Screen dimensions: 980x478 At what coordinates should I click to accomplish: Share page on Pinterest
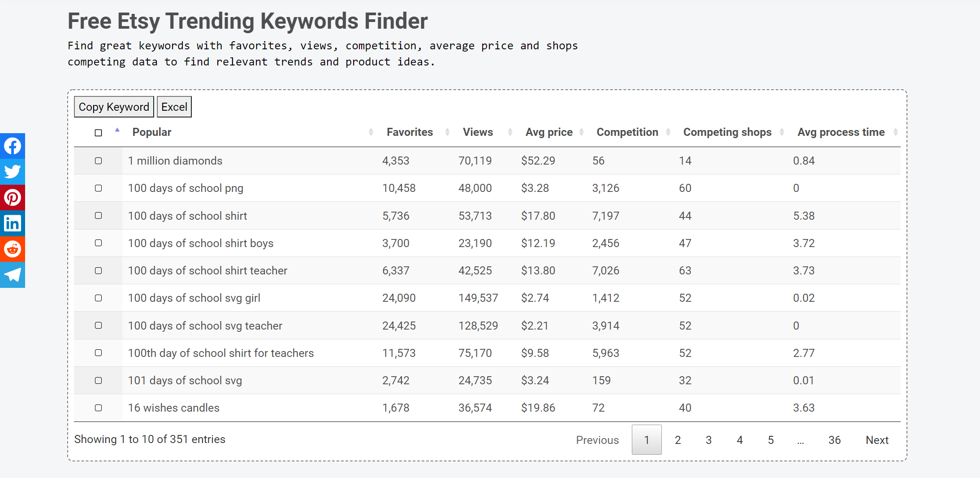coord(12,197)
